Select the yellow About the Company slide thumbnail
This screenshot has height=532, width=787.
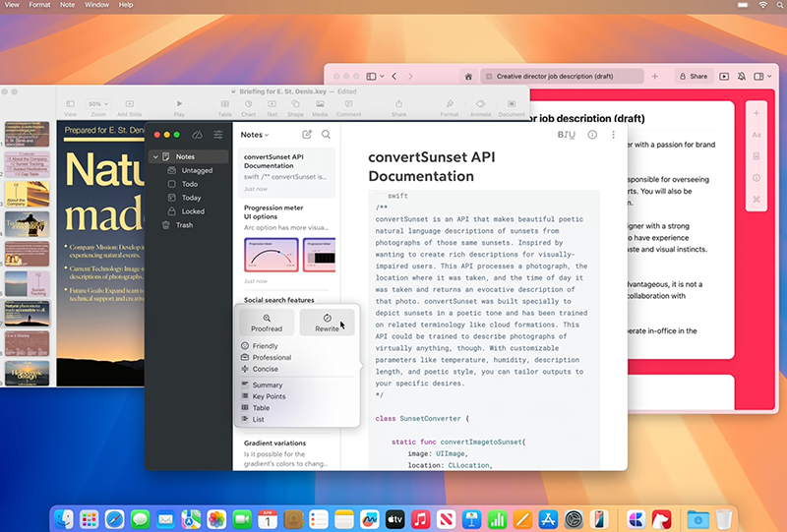click(x=28, y=195)
